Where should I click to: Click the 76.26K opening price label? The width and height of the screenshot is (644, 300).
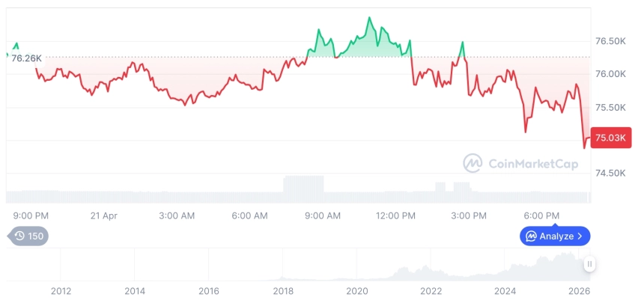click(26, 58)
